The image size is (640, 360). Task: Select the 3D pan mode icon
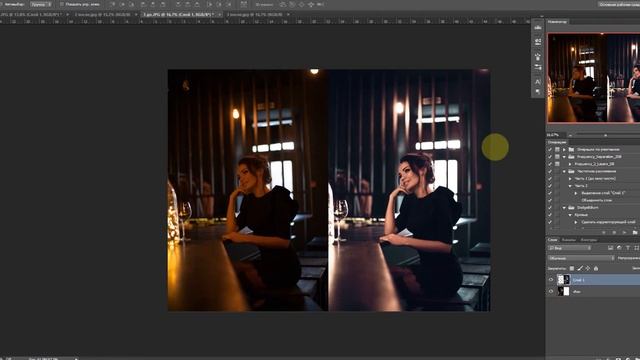[302, 4]
